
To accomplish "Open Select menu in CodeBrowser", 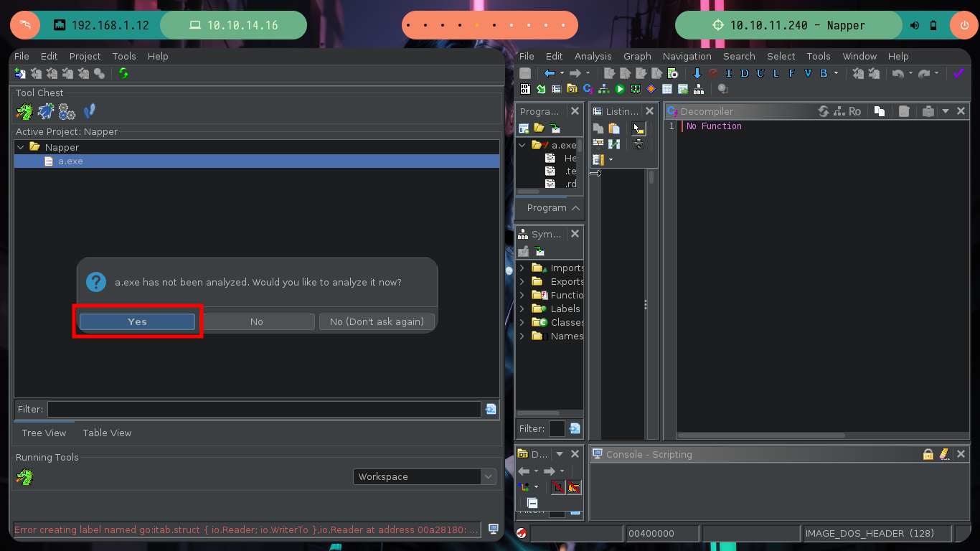I will pyautogui.click(x=781, y=56).
